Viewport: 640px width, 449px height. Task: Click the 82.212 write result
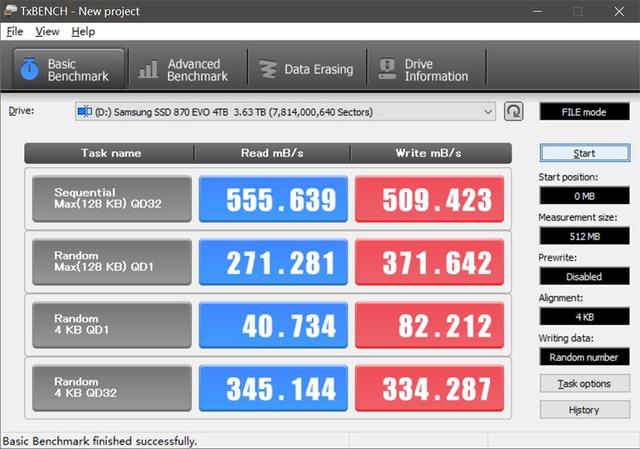coord(429,325)
